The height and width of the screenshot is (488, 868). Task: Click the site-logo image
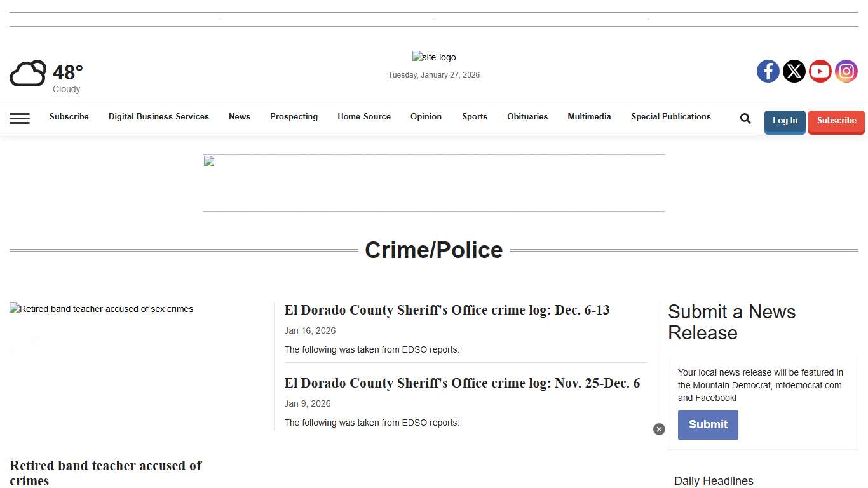tap(434, 57)
